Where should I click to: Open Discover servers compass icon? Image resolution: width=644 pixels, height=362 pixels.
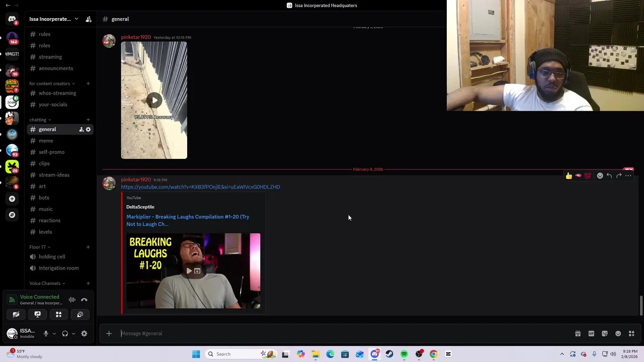[12, 215]
